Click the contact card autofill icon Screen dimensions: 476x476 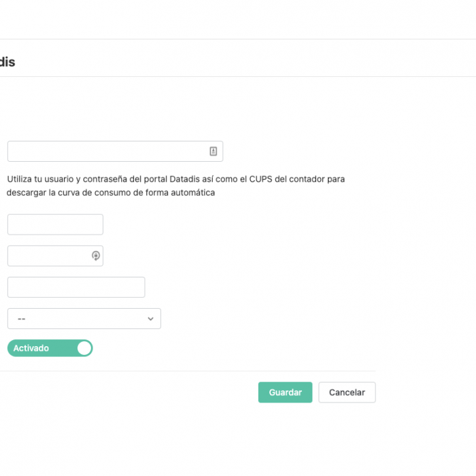pyautogui.click(x=213, y=151)
